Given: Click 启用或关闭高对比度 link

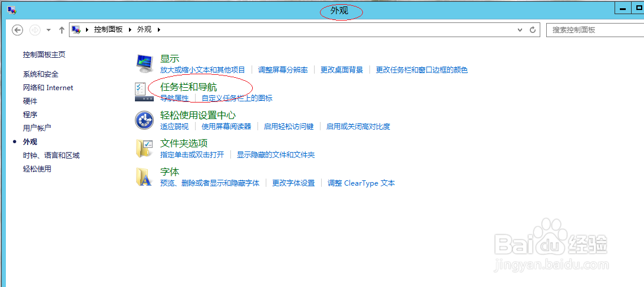Looking at the screenshot, I should (358, 127).
